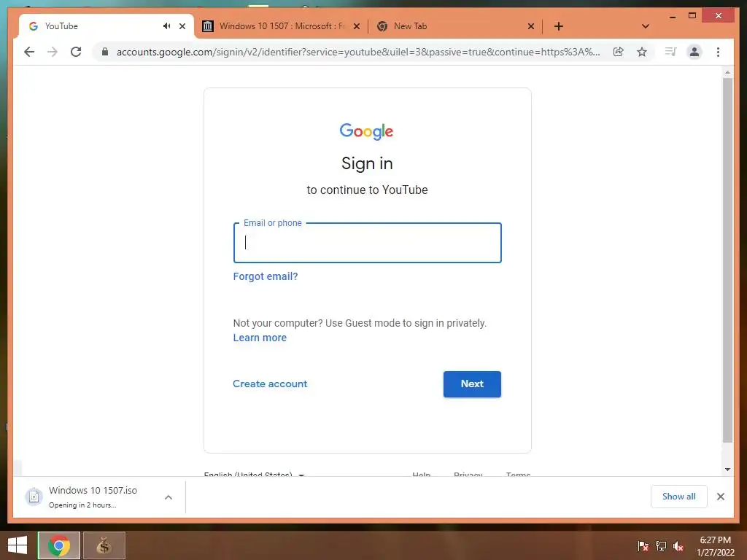Switch to Windows 10 1507 Microsoft tab
The height and width of the screenshot is (560, 747).
point(281,26)
